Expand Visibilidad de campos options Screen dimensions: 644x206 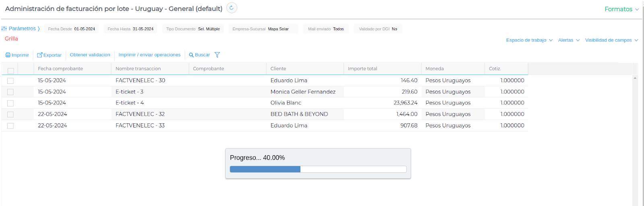click(611, 40)
